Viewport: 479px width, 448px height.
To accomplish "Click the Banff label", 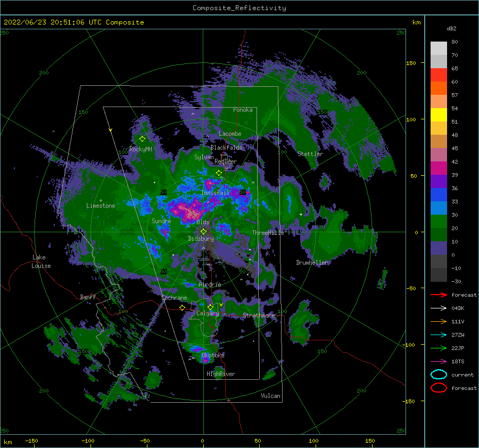I will (x=88, y=297).
